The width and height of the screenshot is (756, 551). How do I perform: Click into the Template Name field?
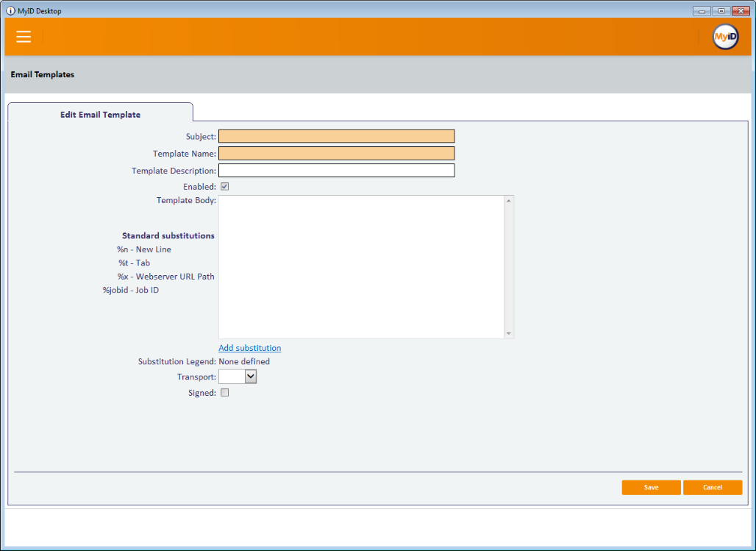tap(336, 153)
